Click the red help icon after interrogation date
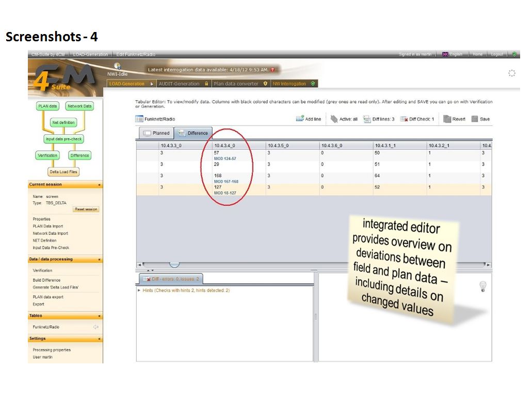This screenshot has height=399, width=532. point(272,70)
